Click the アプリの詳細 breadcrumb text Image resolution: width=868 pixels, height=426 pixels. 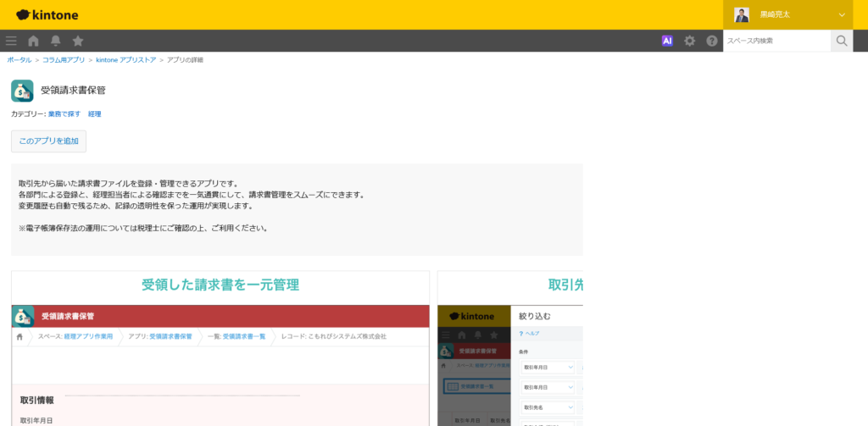pyautogui.click(x=185, y=60)
